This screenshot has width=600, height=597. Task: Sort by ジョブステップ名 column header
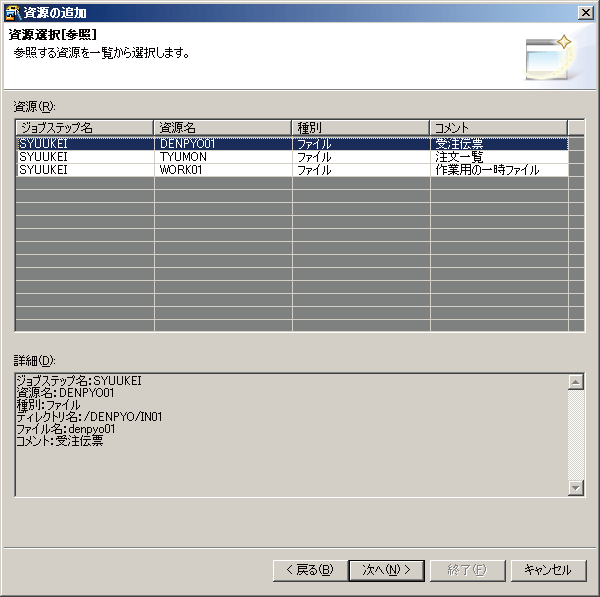click(84, 127)
